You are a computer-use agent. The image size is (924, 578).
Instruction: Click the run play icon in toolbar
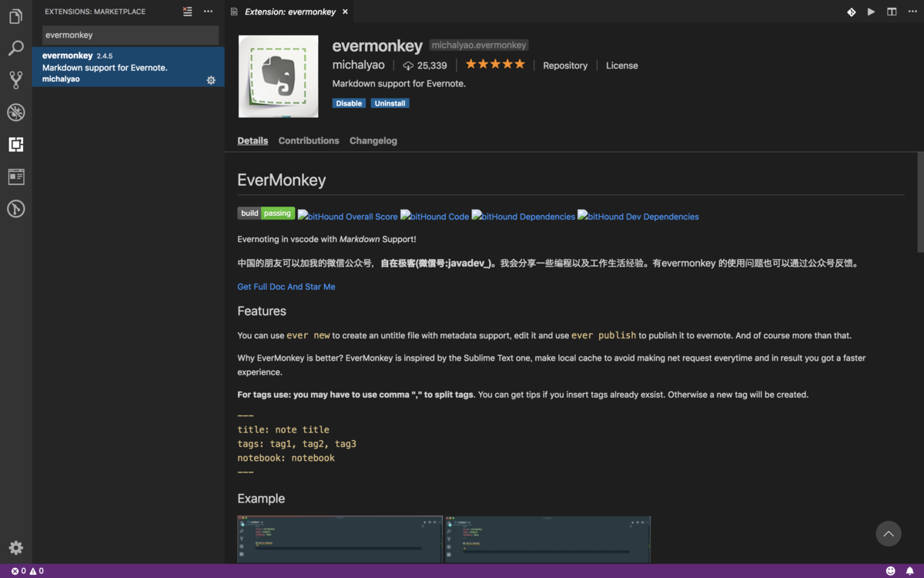[871, 12]
